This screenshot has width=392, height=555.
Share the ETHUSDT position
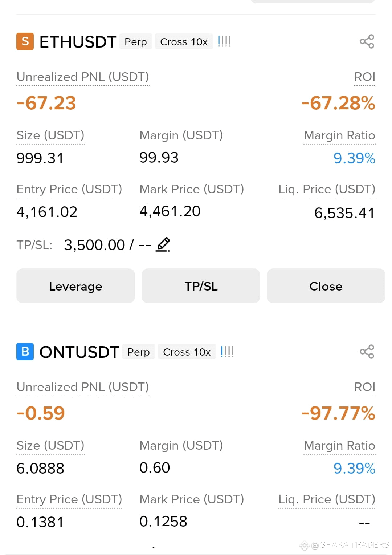(x=367, y=41)
